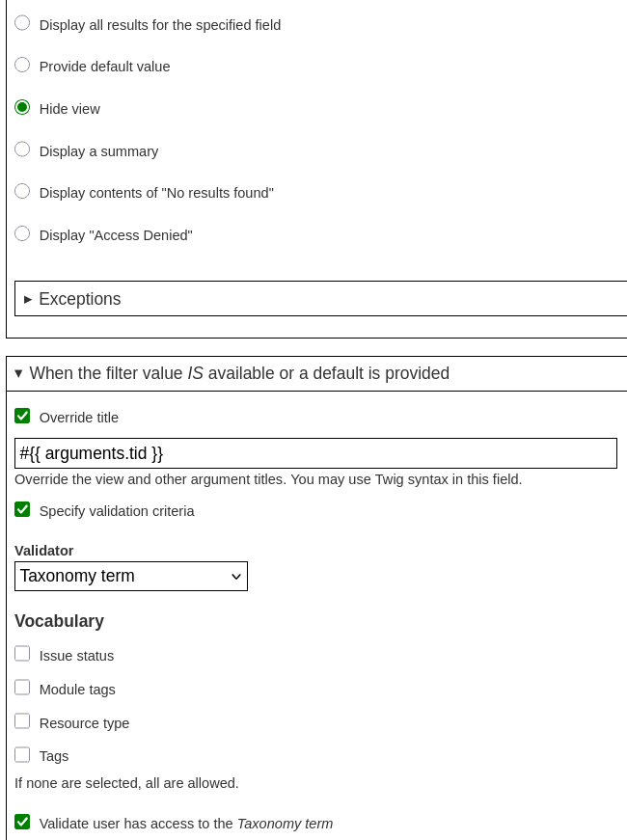Open the Validator dropdown
Viewport: 627px width, 840px height.
pos(130,577)
